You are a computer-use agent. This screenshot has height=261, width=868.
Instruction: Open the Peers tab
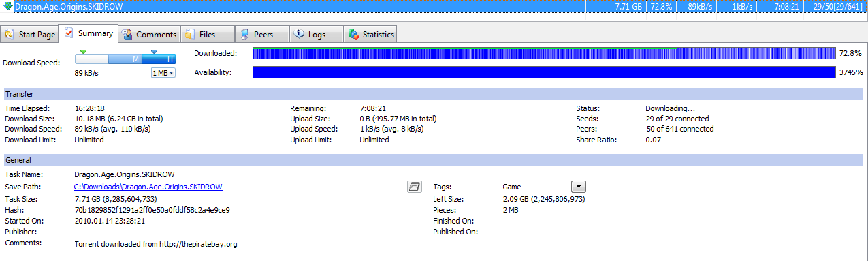click(262, 34)
